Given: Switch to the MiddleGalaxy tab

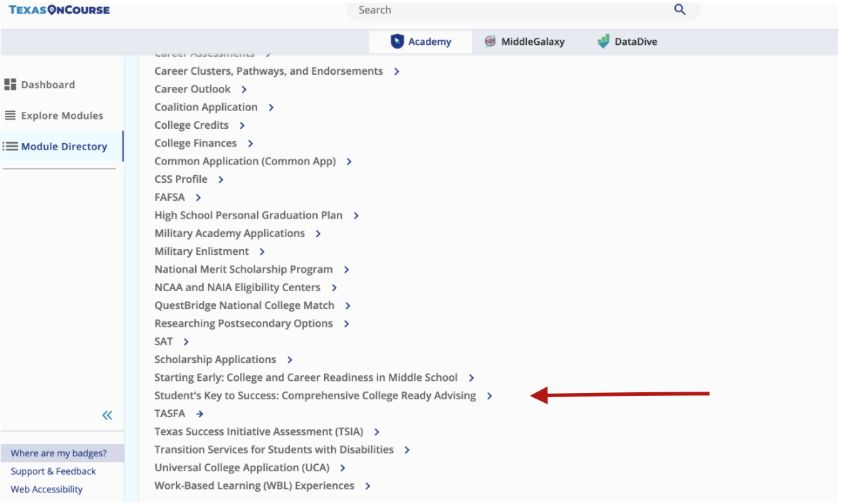Looking at the screenshot, I should [524, 41].
